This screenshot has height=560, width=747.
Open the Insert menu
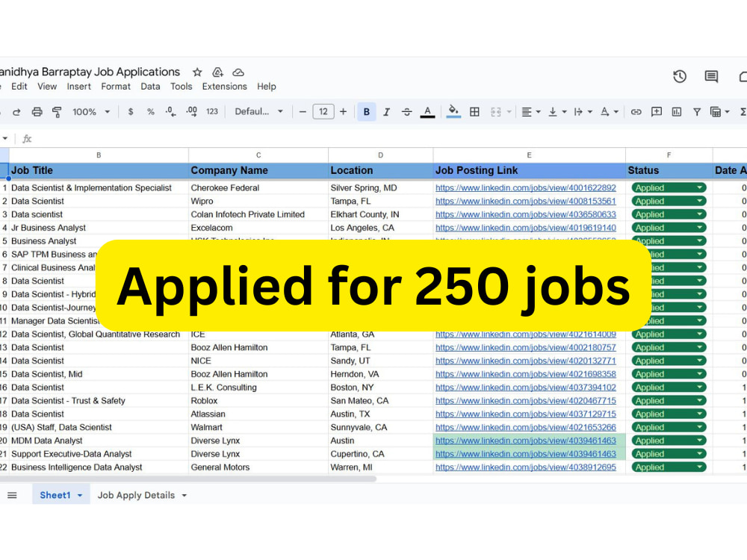click(78, 86)
